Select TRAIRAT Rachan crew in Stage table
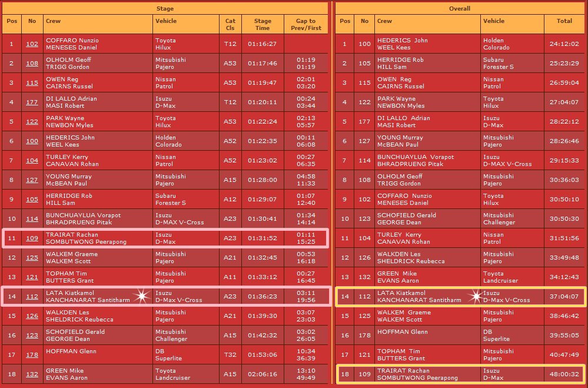 coord(87,238)
